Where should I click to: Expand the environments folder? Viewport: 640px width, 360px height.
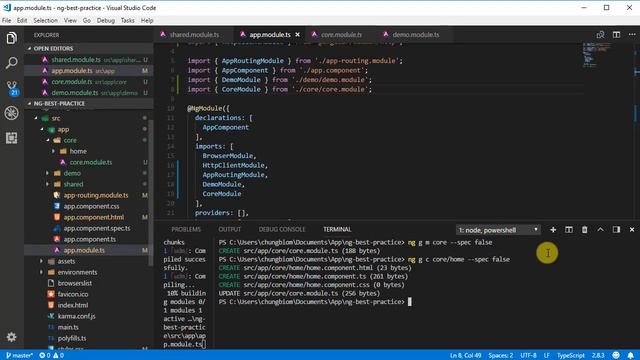pos(42,272)
